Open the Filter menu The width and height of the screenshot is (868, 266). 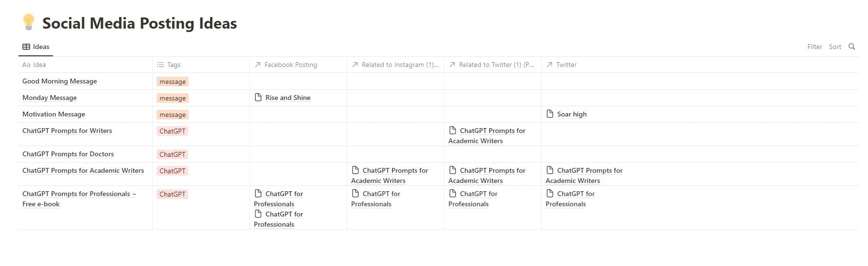tap(815, 47)
